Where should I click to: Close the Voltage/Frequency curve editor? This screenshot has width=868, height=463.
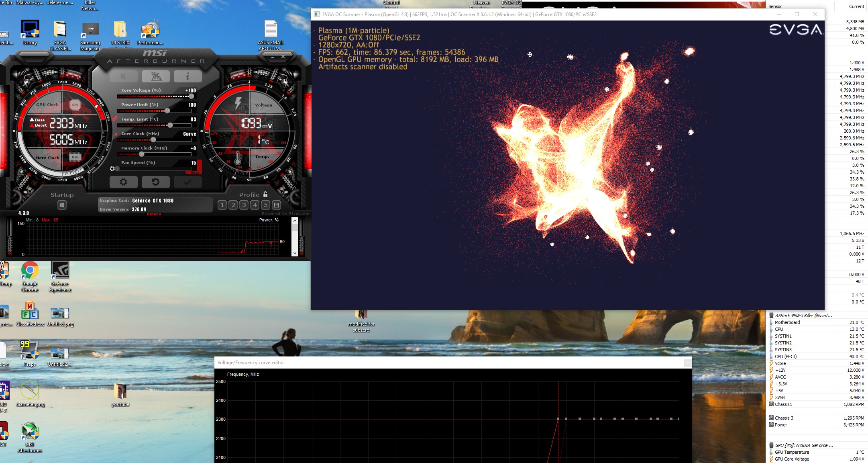[688, 363]
